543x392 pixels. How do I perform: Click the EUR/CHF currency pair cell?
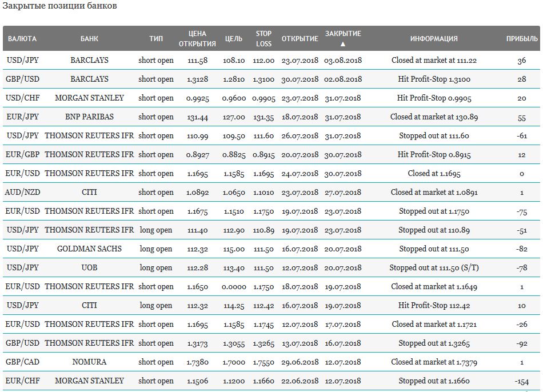(x=22, y=381)
